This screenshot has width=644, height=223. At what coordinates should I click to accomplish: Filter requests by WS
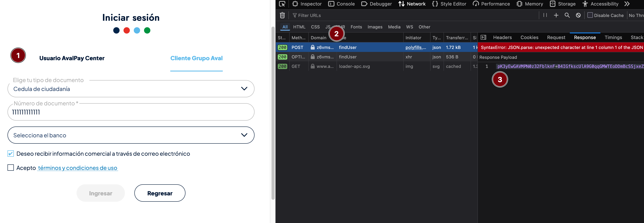[x=409, y=27]
